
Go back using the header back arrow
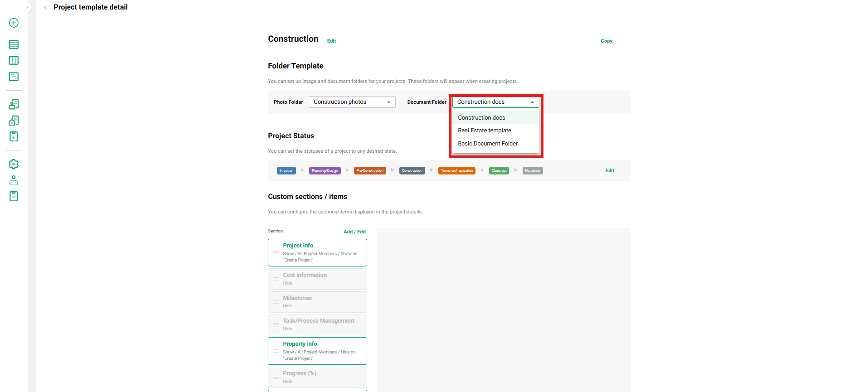(x=45, y=7)
